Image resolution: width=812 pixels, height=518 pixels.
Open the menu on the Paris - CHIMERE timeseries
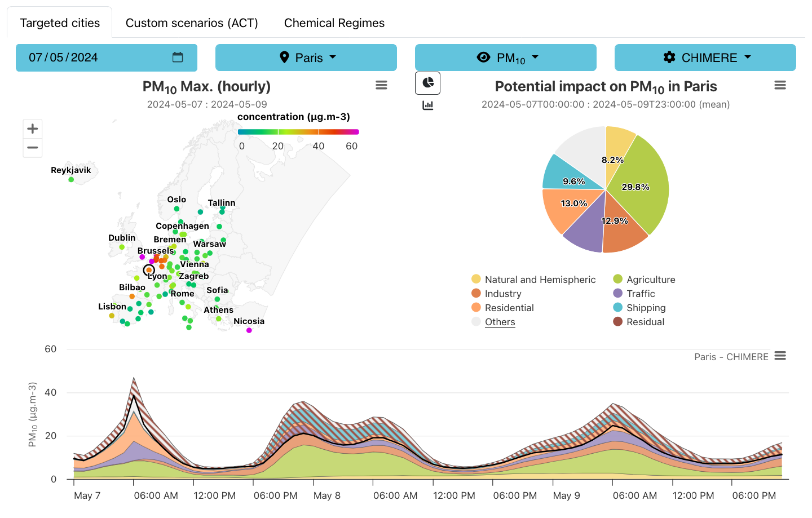point(780,356)
